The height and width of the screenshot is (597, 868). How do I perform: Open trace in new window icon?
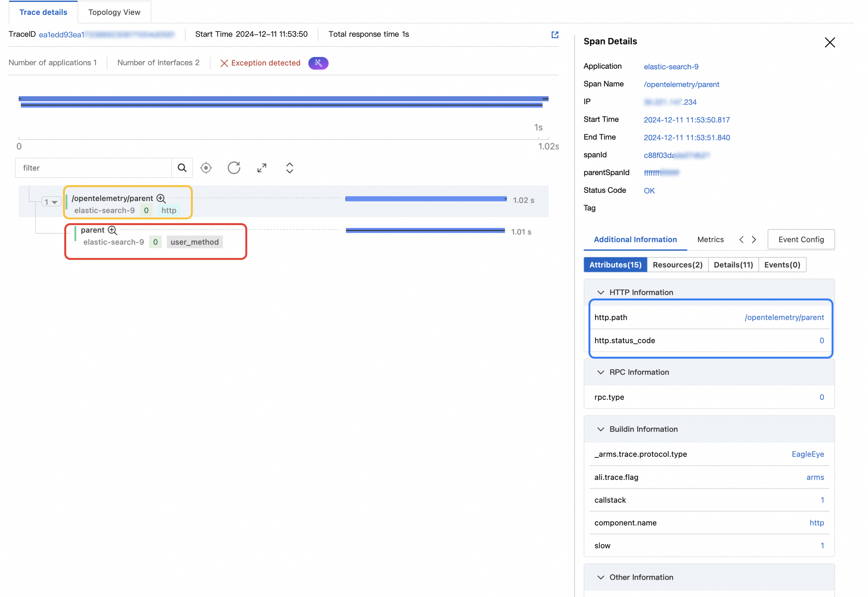[555, 35]
